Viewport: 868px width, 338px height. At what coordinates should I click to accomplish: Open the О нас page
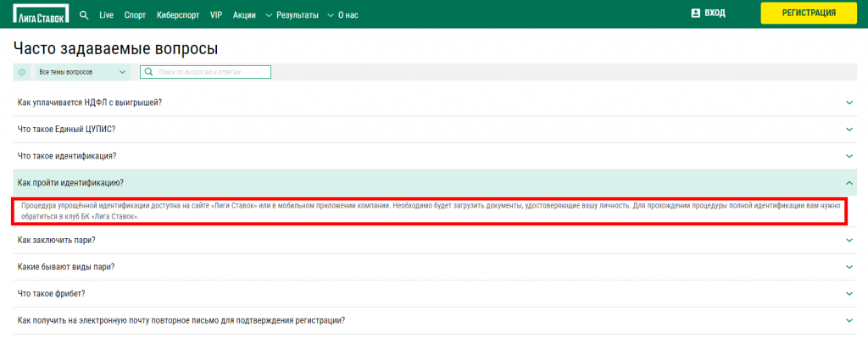tap(348, 15)
